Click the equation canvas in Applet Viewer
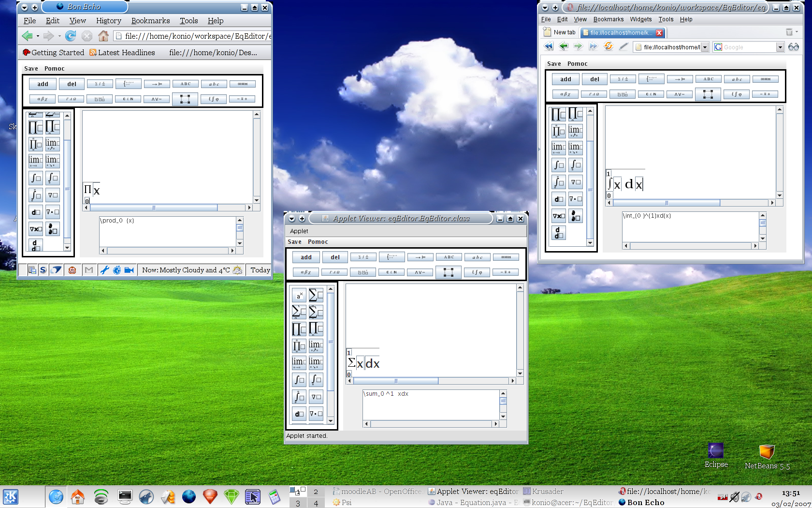The width and height of the screenshot is (812, 508). (x=431, y=330)
